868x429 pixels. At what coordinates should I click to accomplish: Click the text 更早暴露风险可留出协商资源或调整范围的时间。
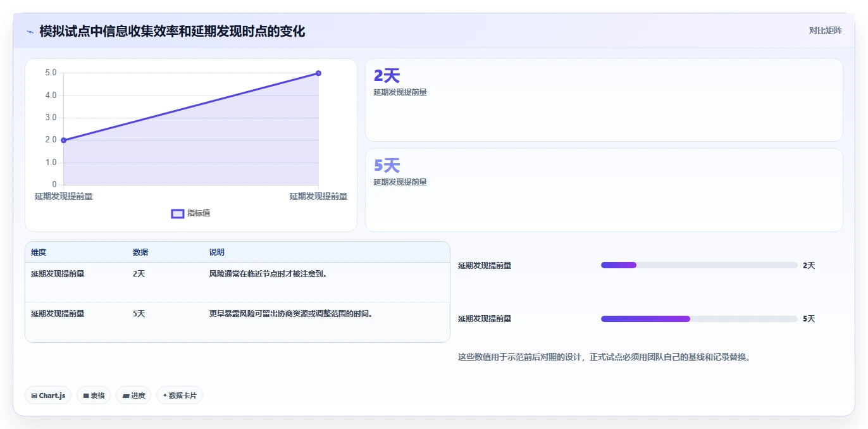coord(291,313)
